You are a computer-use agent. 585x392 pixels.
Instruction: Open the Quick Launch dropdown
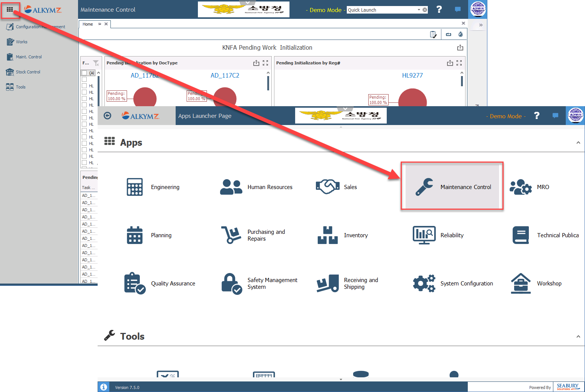[419, 10]
